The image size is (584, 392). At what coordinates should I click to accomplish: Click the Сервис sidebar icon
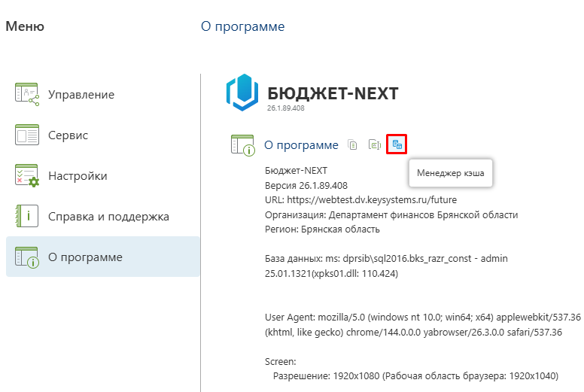point(27,135)
